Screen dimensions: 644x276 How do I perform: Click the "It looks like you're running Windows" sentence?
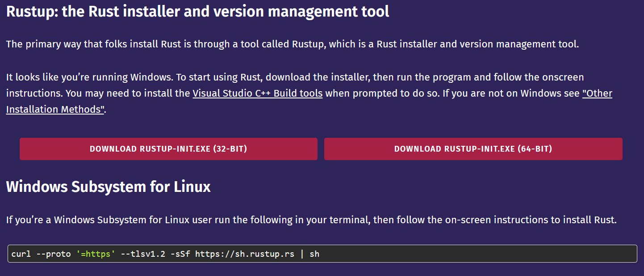point(89,77)
